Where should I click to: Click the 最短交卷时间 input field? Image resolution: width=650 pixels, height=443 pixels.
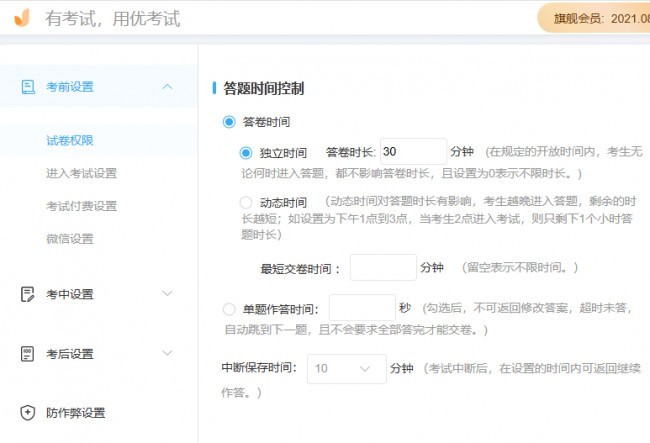[383, 268]
